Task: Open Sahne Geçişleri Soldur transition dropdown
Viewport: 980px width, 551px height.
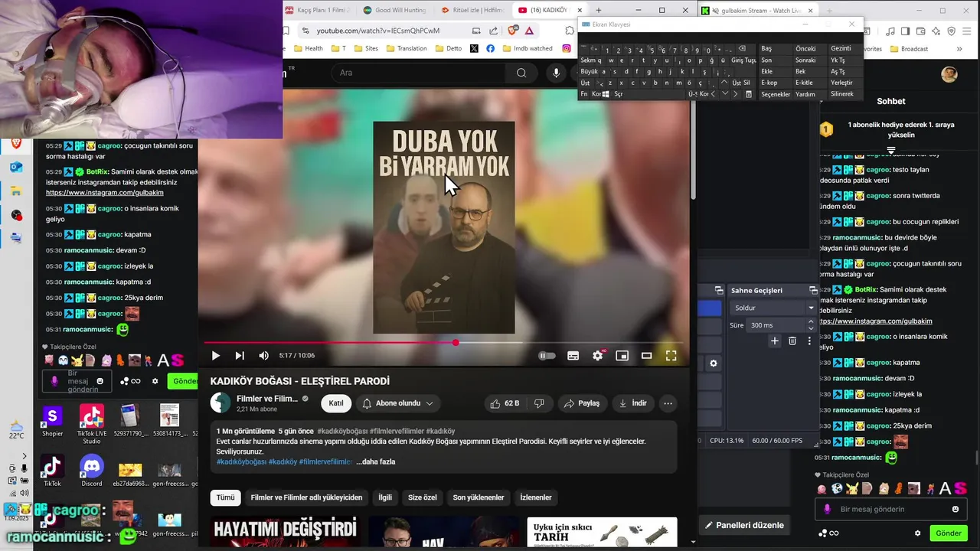Action: [773, 308]
